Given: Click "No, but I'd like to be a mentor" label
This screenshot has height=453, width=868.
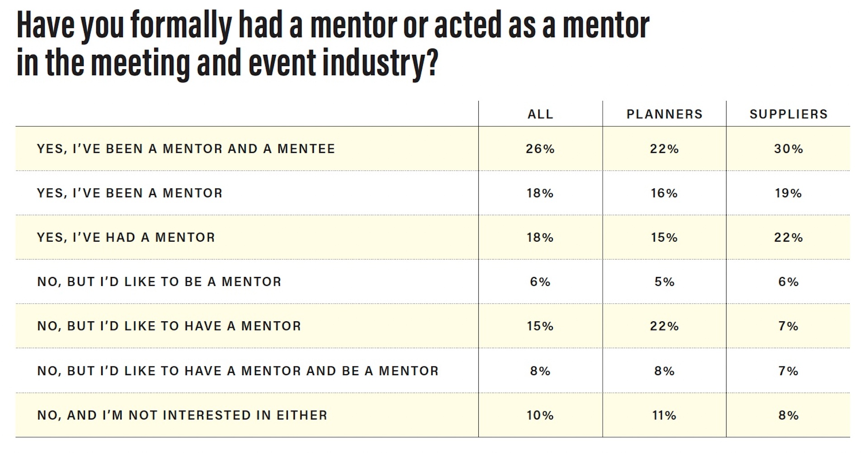Looking at the screenshot, I should (x=159, y=282).
